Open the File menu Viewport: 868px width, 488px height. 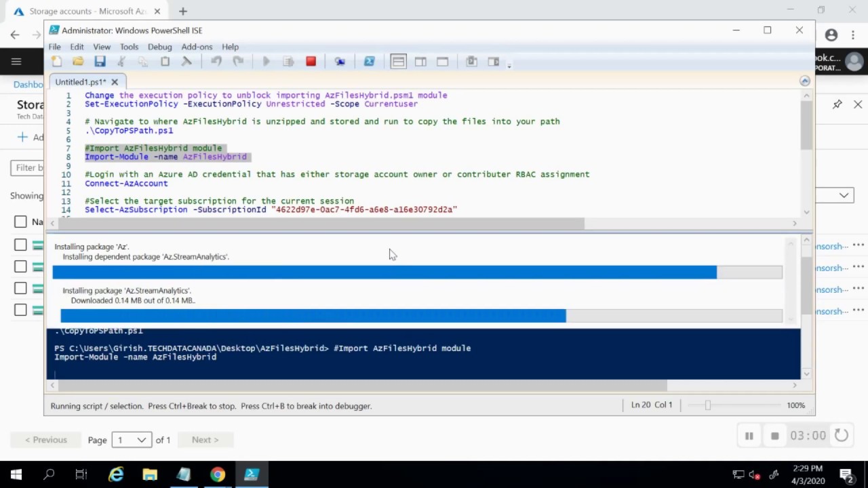tap(54, 47)
